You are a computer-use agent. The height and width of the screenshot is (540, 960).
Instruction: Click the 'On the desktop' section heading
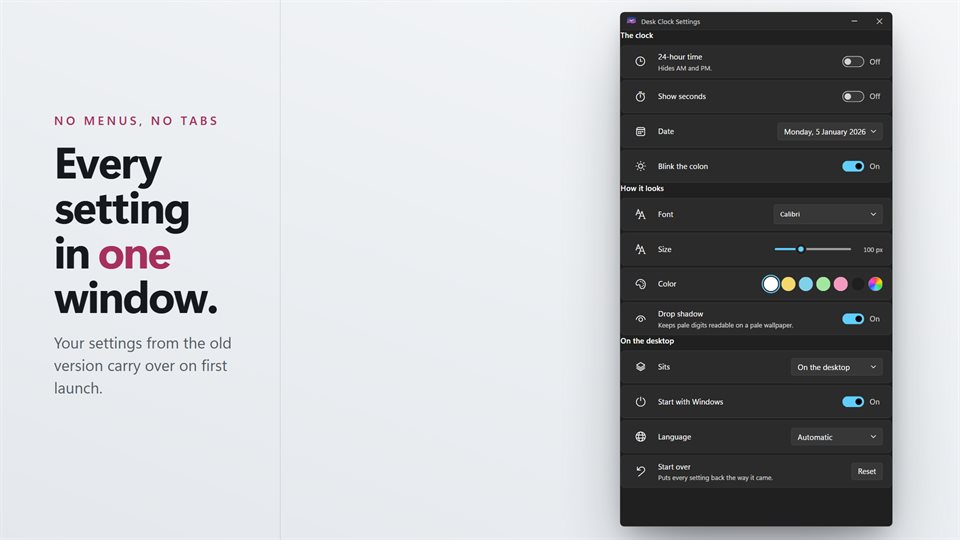pos(647,341)
